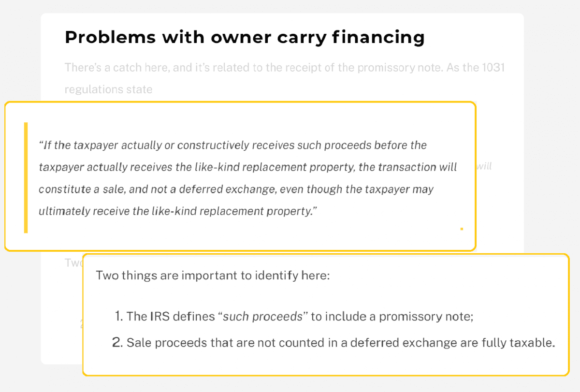Click the quote line starting "ultimately receive"
The width and height of the screenshot is (580, 392).
[x=177, y=212]
